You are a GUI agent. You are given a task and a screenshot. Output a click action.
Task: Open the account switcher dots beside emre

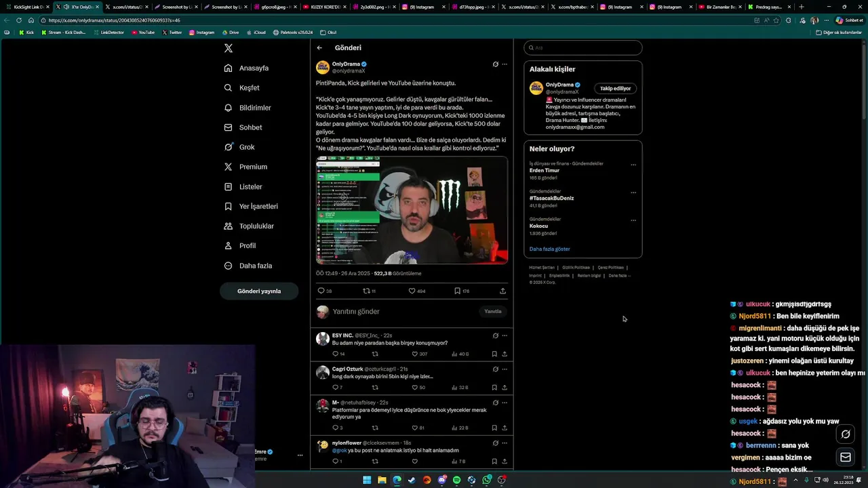tap(300, 455)
